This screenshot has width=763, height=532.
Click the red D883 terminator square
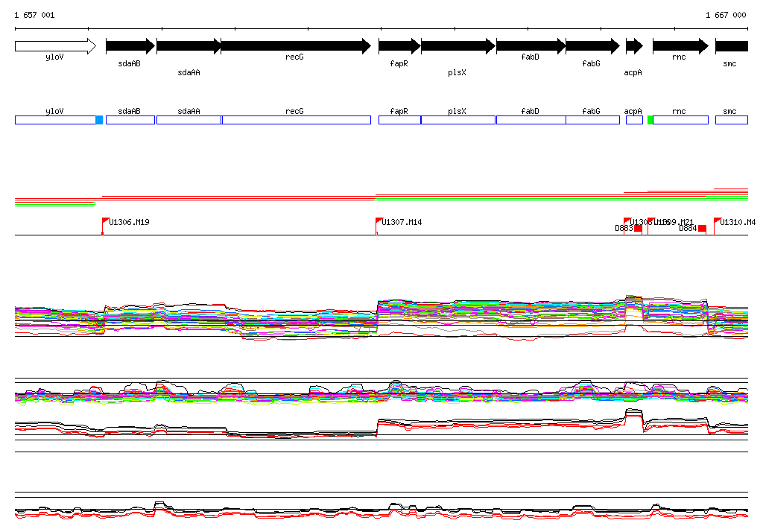[x=638, y=229]
